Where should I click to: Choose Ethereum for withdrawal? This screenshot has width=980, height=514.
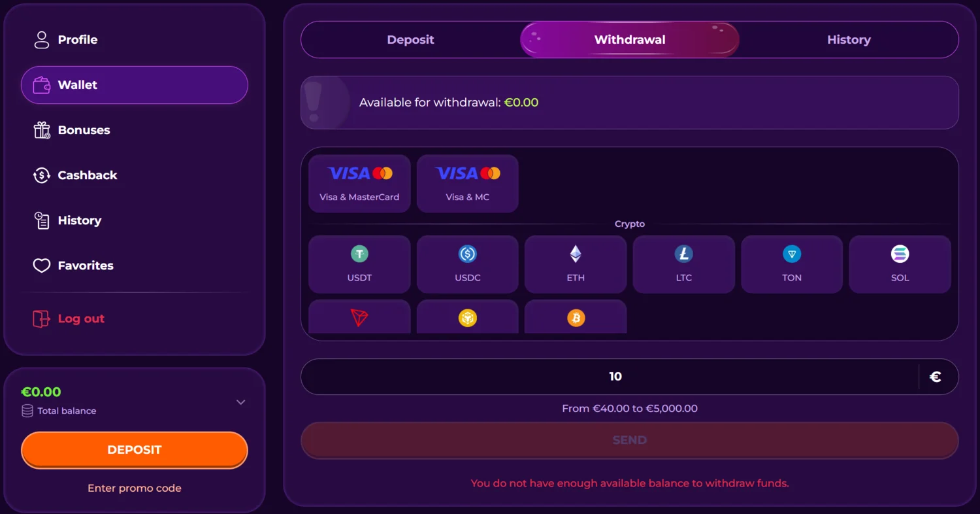coord(575,264)
